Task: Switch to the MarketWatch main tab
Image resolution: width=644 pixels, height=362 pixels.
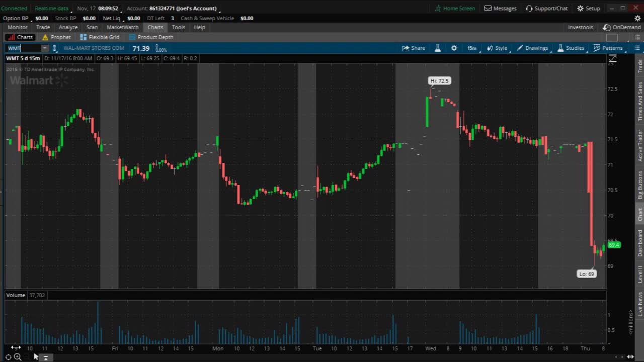Action: pos(123,27)
